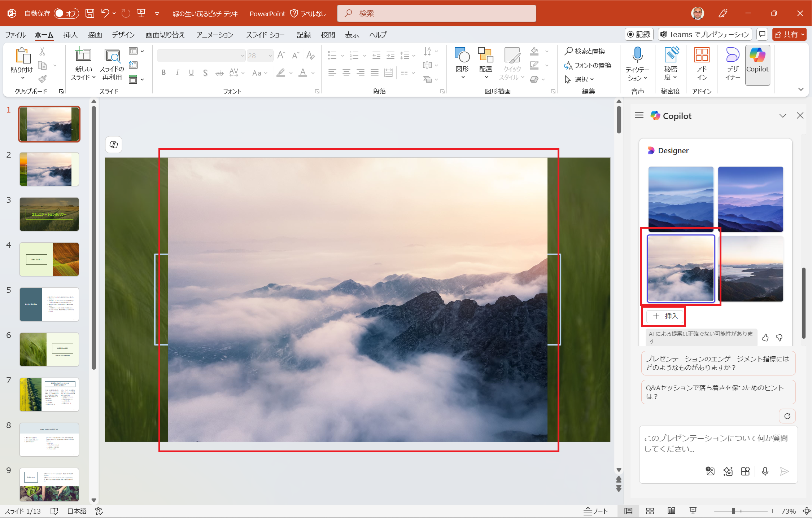Switch to Slide Show (スライド ショー) tab
Image resolution: width=812 pixels, height=519 pixels.
coord(265,35)
